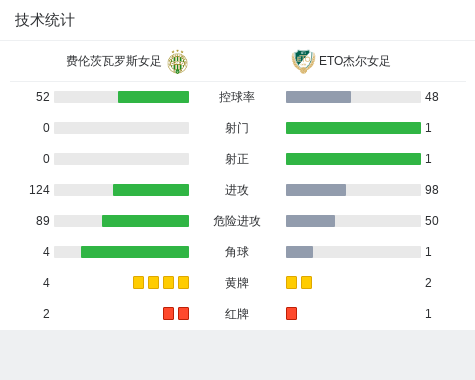Click the first yellow card icon for ETO杰尔女足

pyautogui.click(x=291, y=282)
